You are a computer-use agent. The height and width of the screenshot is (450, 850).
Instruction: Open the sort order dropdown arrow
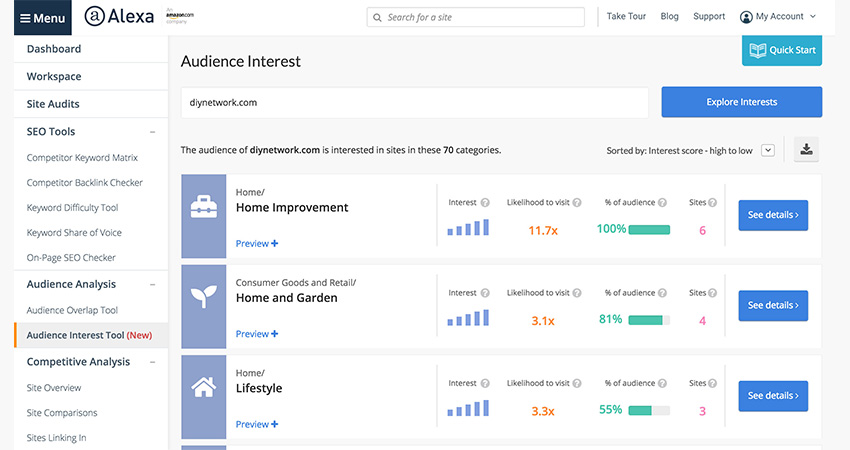(768, 150)
